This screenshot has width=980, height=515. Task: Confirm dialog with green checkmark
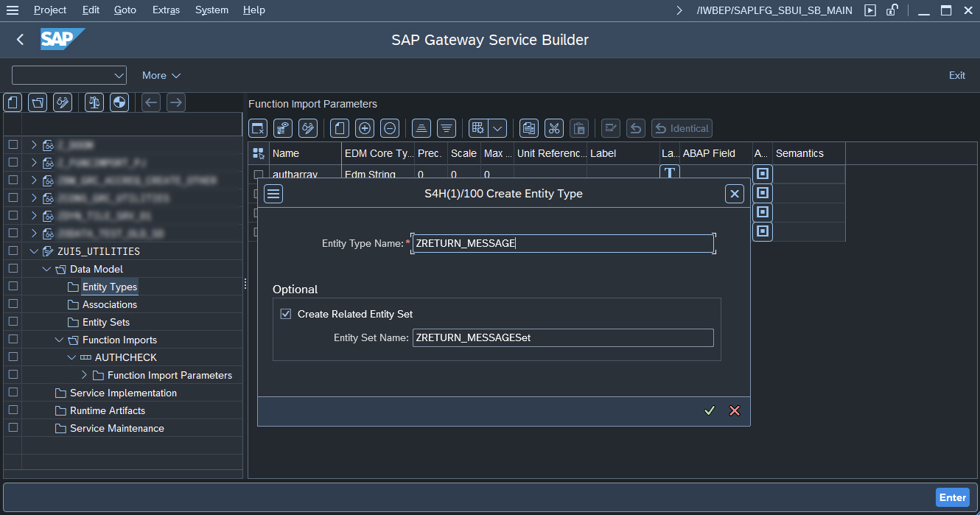[x=710, y=410]
